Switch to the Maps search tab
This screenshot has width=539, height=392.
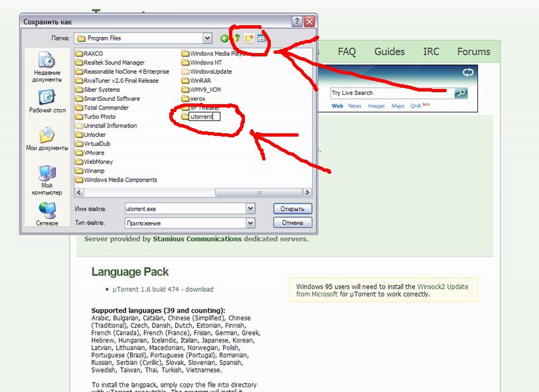coord(398,106)
